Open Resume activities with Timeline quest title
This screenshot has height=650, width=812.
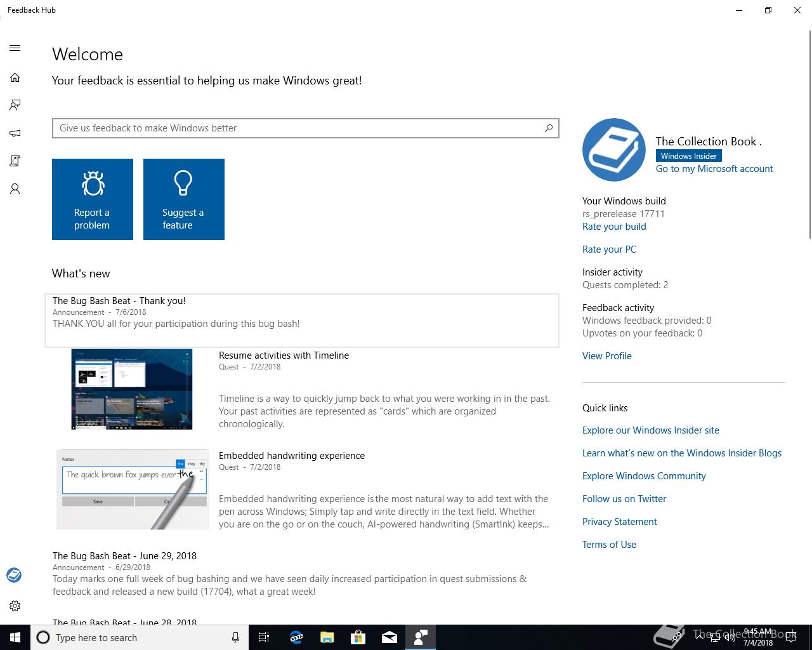tap(284, 355)
